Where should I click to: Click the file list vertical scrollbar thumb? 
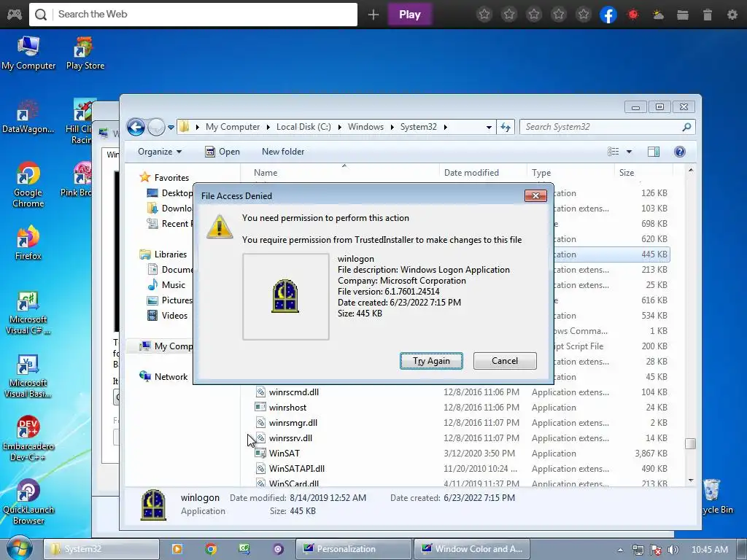click(690, 443)
